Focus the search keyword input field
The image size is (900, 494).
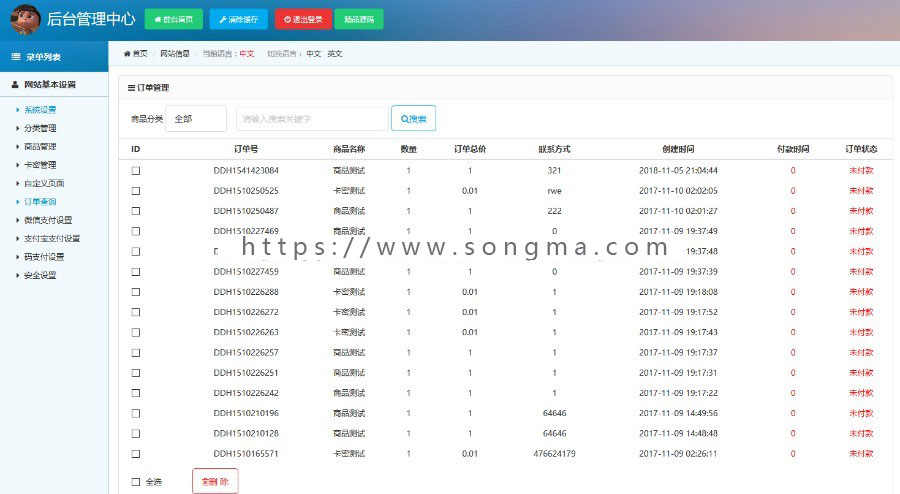click(x=312, y=119)
